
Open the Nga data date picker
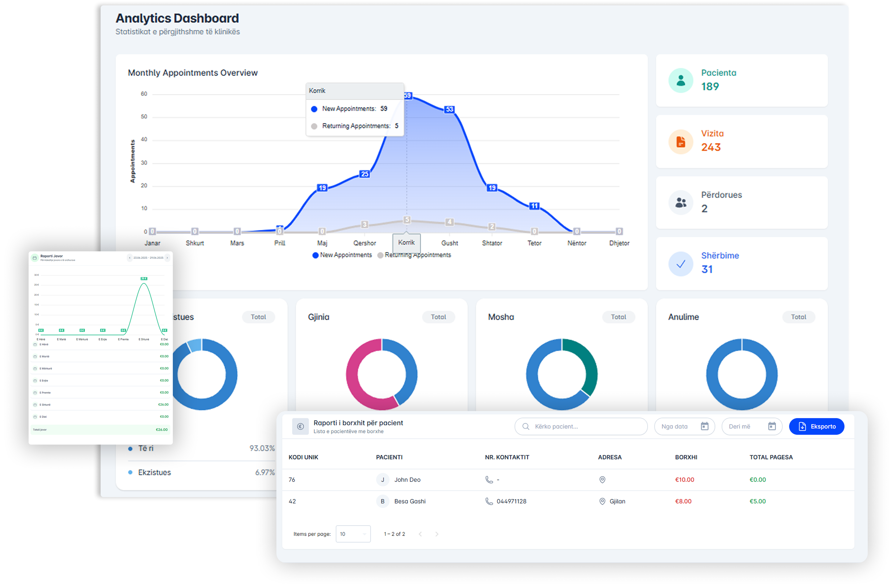(x=684, y=426)
